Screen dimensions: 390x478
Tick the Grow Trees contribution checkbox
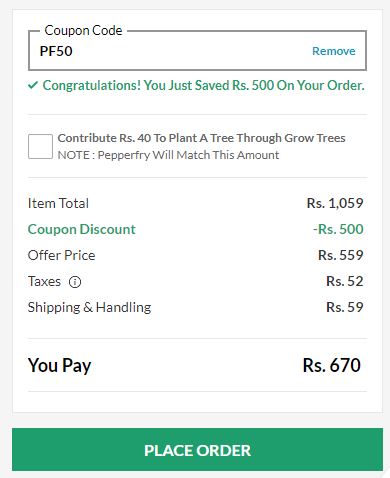40,146
